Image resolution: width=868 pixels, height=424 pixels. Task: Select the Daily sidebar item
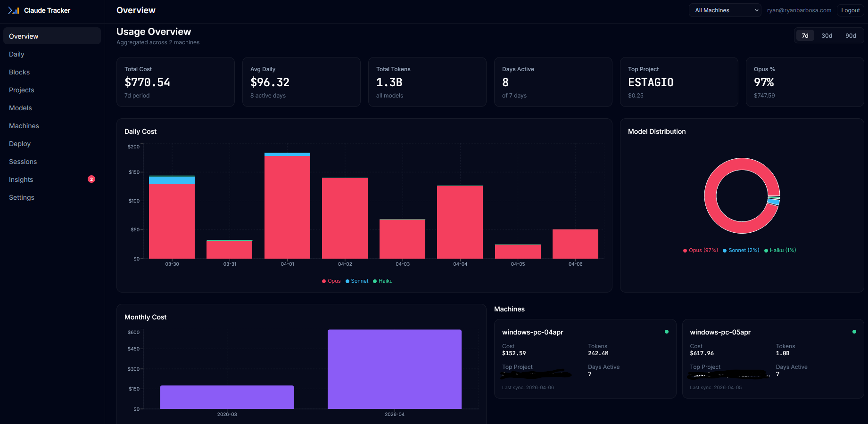pos(17,54)
